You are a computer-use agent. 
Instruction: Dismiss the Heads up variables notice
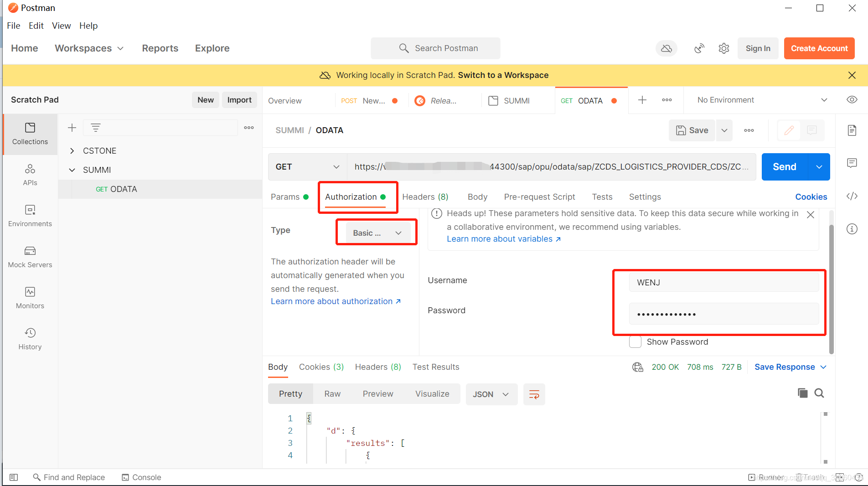coord(810,215)
